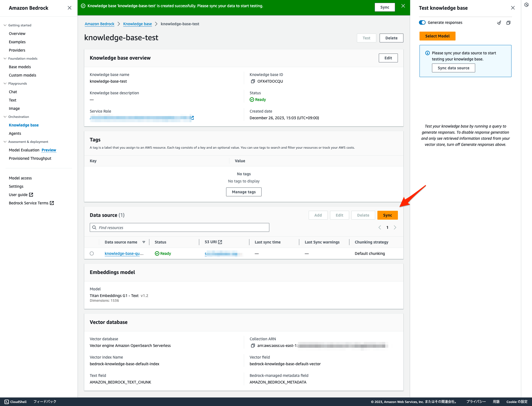Open Chat playground
Viewport: 532px width, 406px height.
point(13,92)
